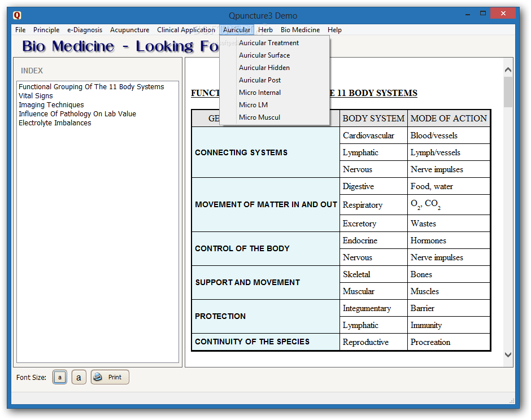Screen dimensions: 531x420
Task: Click the Respiratory cell
Action: pos(373,205)
